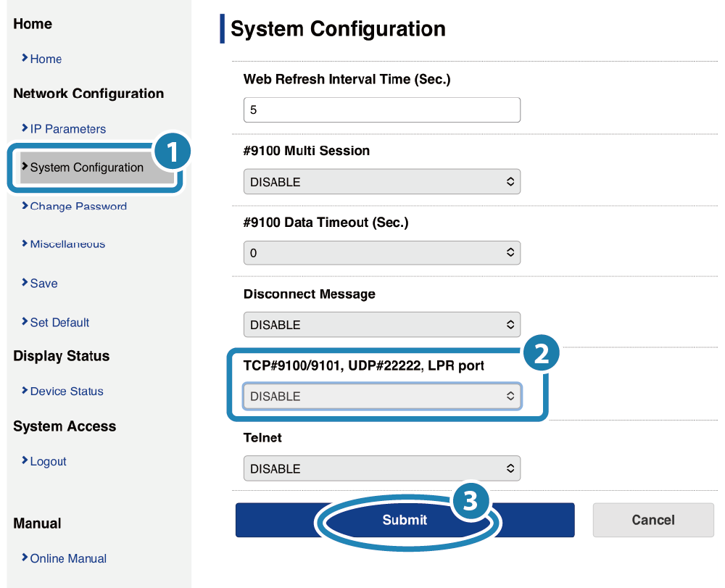Select System Configuration in sidebar
Screen dimensions: 725x588
[x=86, y=167]
